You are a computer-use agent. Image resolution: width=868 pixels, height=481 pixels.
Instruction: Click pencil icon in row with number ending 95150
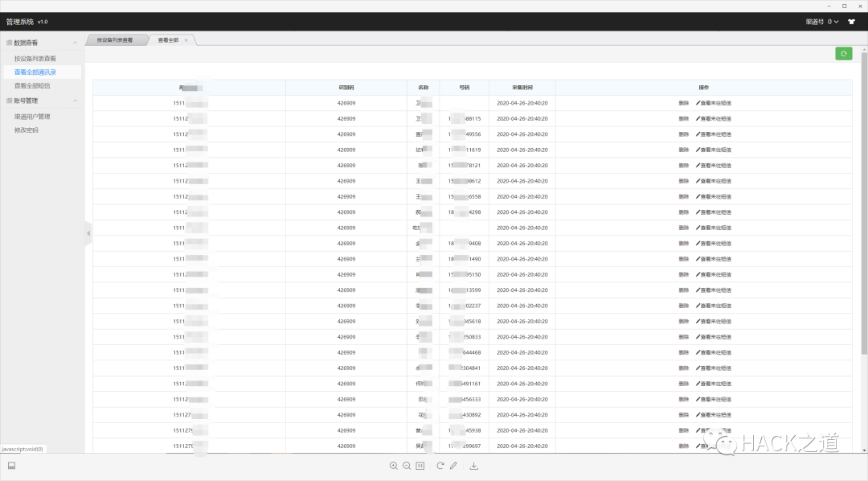(698, 274)
